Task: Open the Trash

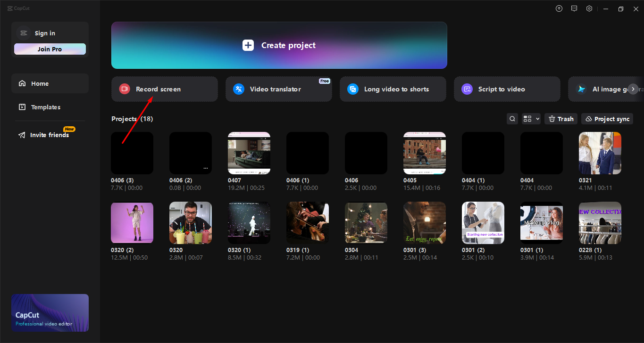Action: (561, 119)
